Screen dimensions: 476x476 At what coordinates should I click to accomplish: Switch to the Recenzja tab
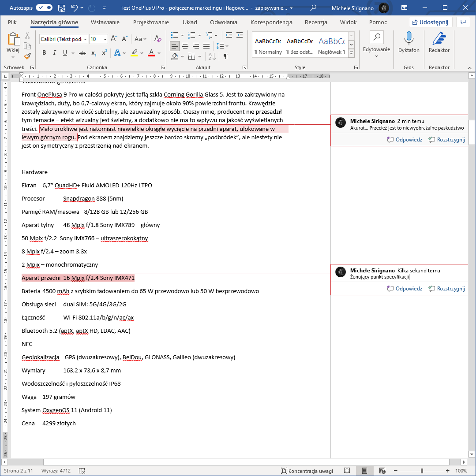click(x=316, y=22)
